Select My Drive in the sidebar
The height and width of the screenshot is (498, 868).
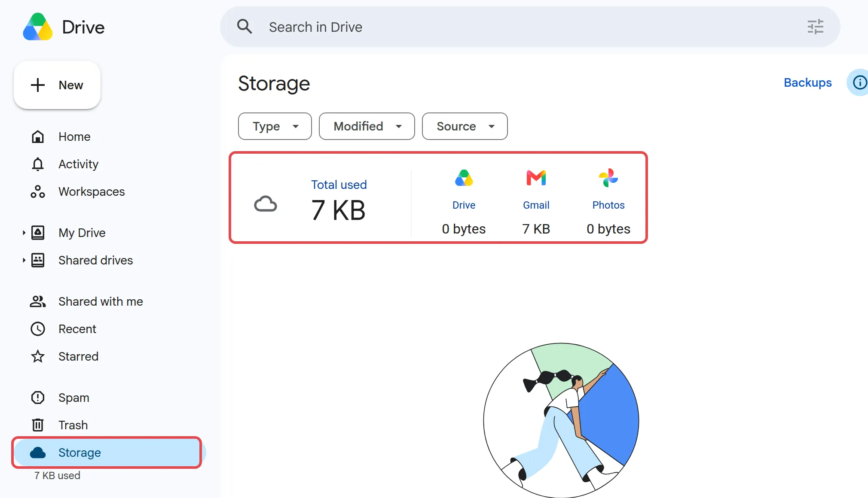(x=109, y=233)
